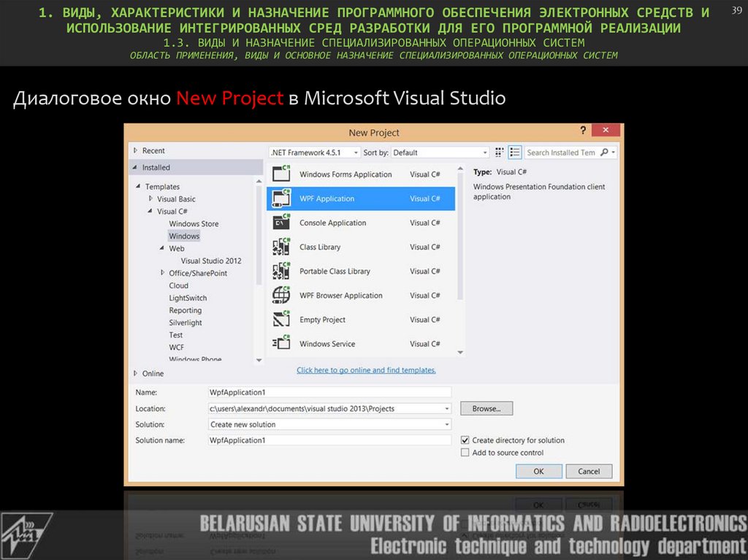Click the WPF Application template icon
Viewport: 748px width, 560px height.
coord(281,198)
